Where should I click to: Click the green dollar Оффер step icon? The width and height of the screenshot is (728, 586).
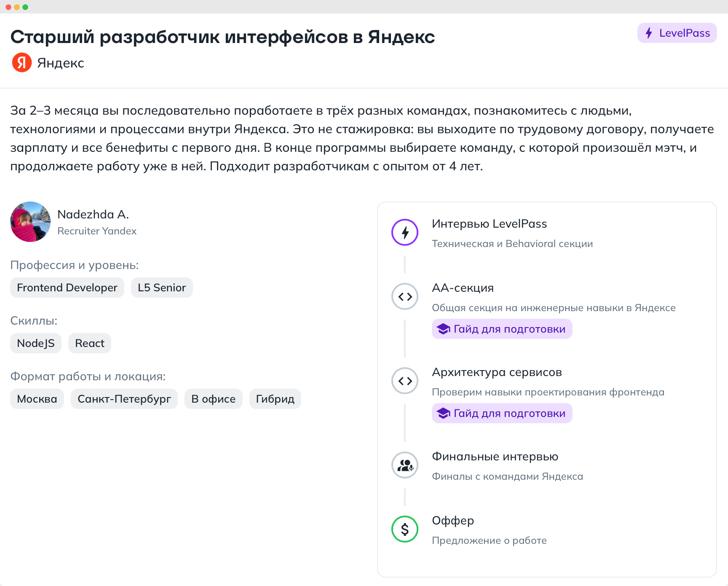[405, 529]
